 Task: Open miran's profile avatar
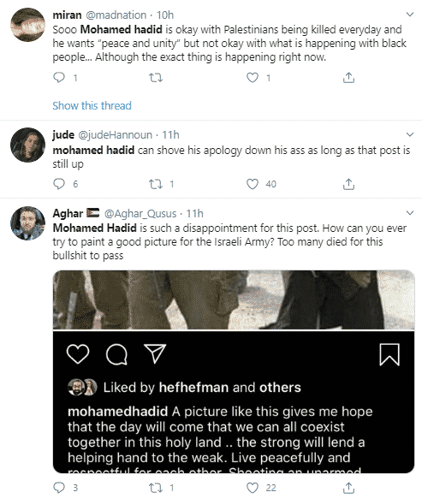(x=27, y=25)
